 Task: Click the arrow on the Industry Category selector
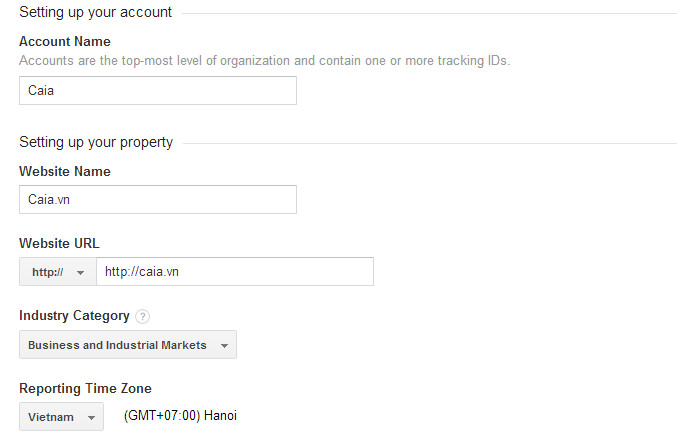[224, 345]
